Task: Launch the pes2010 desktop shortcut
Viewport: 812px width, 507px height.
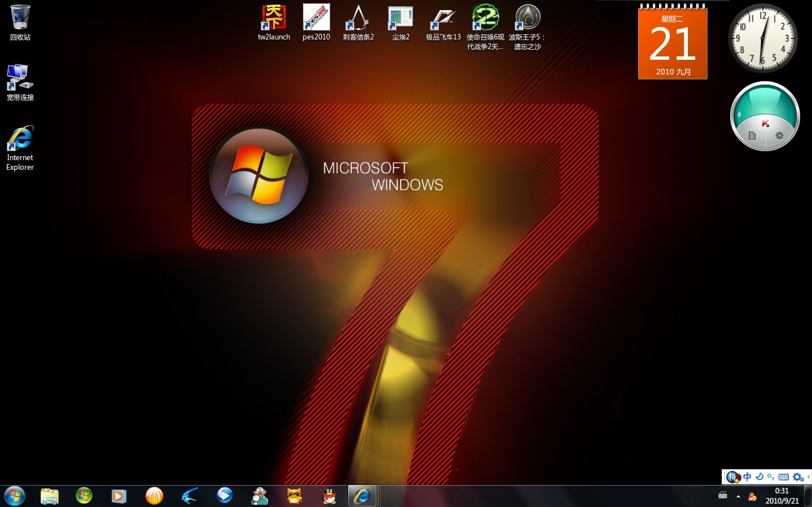Action: (x=316, y=23)
